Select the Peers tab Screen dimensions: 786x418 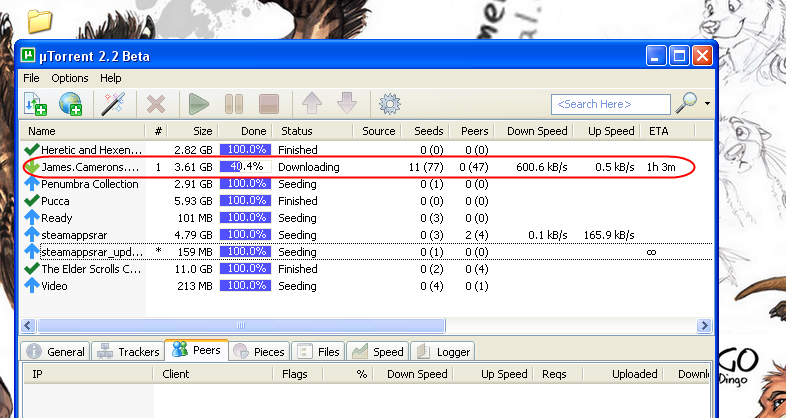196,349
